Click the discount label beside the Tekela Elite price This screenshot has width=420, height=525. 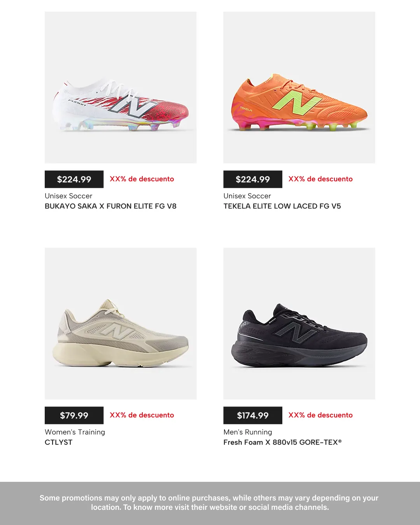click(320, 179)
